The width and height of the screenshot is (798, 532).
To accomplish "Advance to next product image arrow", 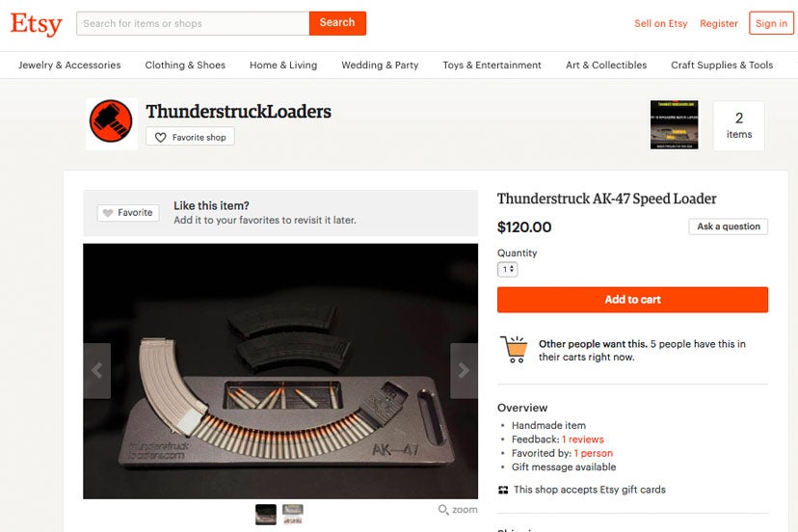I will tap(464, 371).
